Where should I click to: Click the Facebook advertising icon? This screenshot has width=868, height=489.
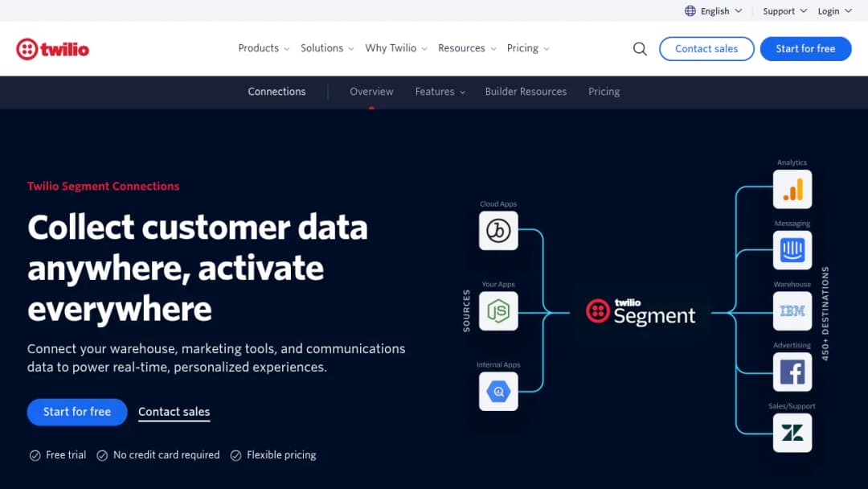[792, 372]
